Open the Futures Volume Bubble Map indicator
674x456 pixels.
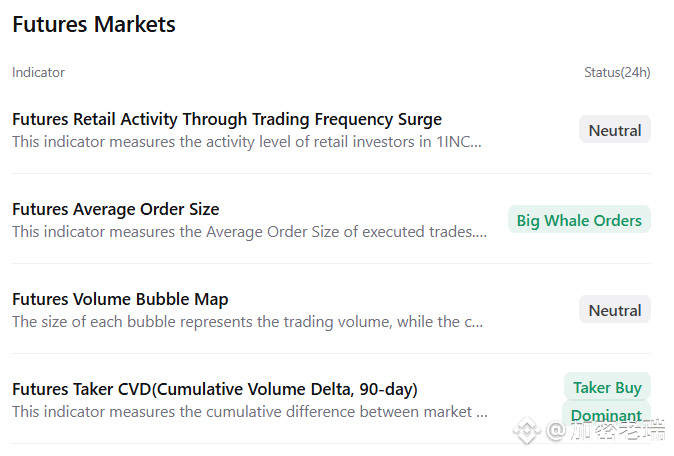point(120,299)
